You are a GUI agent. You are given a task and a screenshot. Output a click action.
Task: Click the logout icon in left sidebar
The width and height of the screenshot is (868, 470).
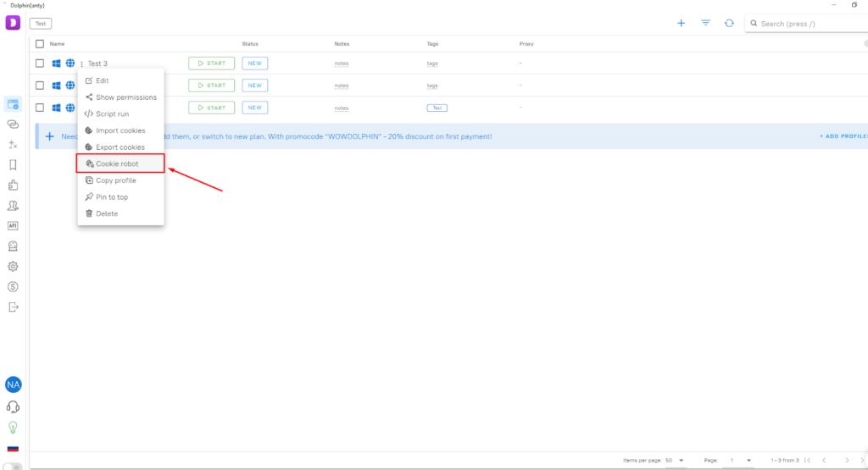[x=13, y=307]
